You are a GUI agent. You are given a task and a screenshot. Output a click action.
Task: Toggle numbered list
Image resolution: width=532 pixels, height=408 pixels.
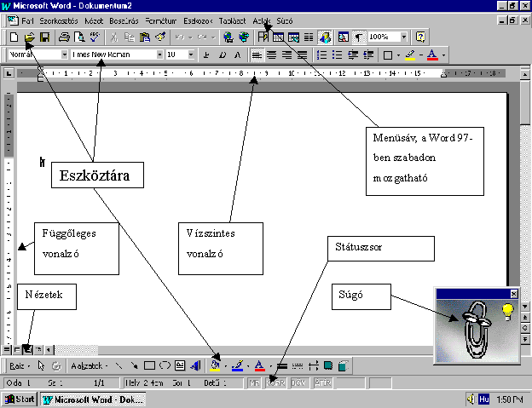[x=321, y=55]
